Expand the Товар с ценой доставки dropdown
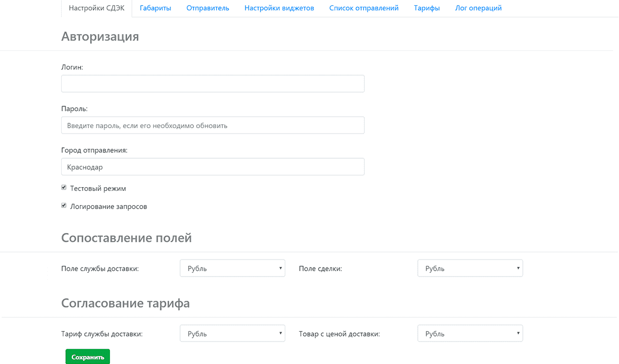This screenshot has width=619, height=364. click(470, 334)
